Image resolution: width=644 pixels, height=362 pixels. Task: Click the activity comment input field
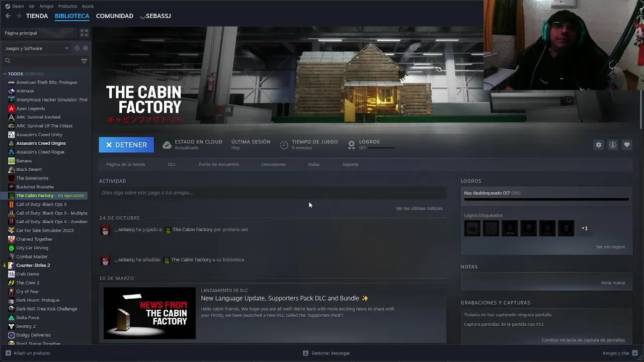coord(273,193)
